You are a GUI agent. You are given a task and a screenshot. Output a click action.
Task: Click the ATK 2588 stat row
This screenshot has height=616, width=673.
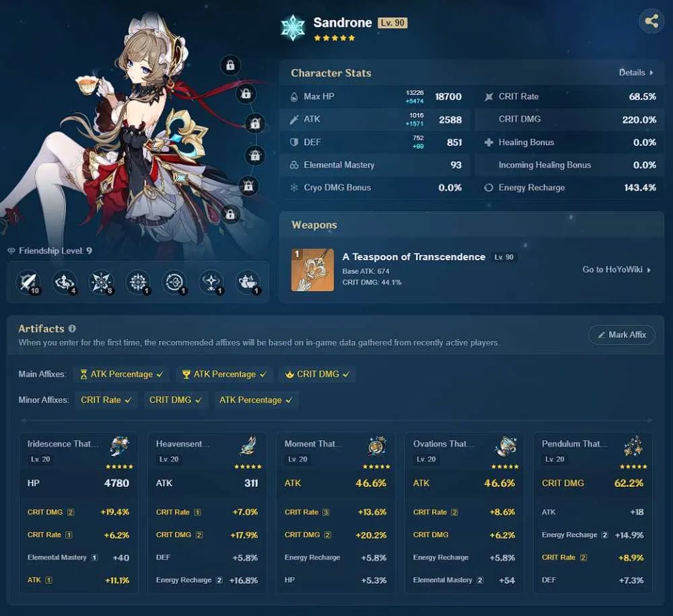pyautogui.click(x=375, y=120)
